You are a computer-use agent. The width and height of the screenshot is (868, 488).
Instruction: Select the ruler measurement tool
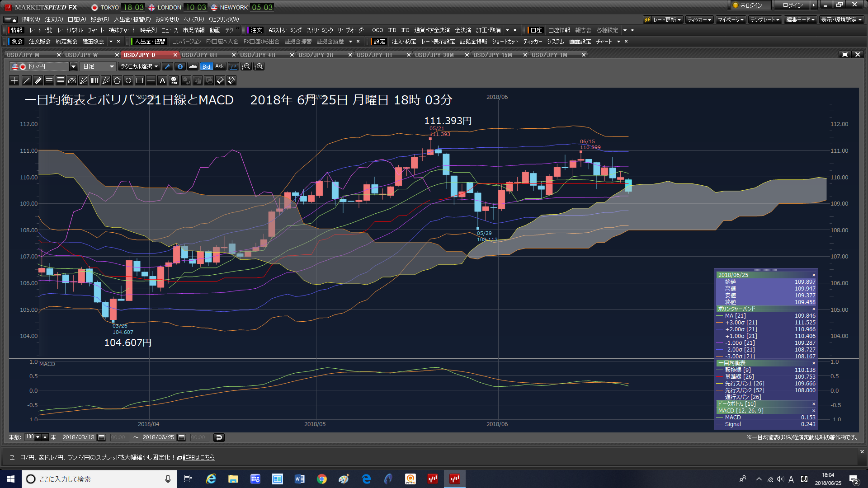click(x=38, y=80)
